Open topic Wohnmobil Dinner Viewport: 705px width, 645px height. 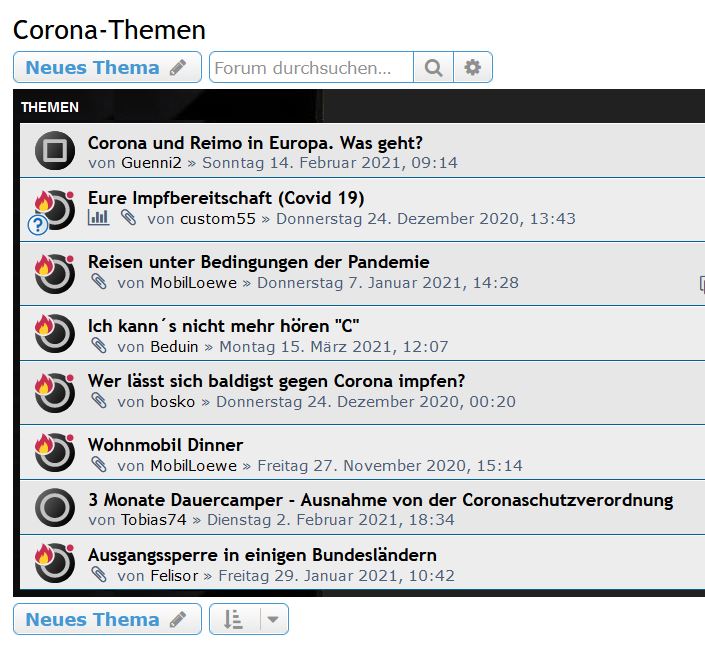pos(165,445)
